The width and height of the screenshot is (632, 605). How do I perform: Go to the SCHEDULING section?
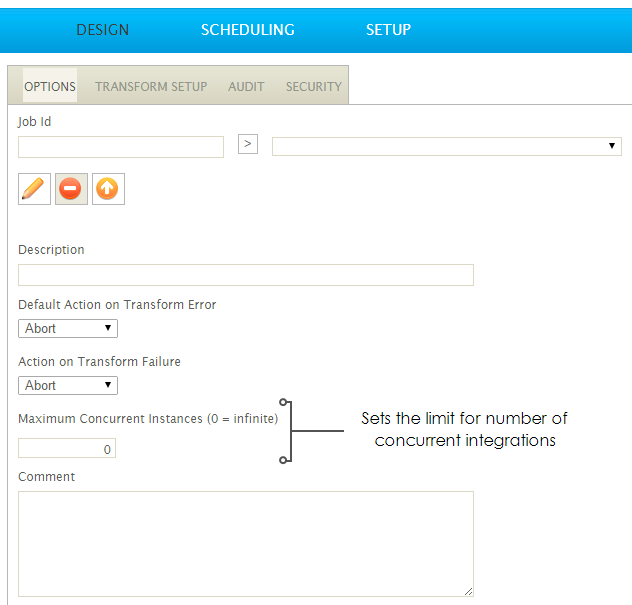click(247, 29)
